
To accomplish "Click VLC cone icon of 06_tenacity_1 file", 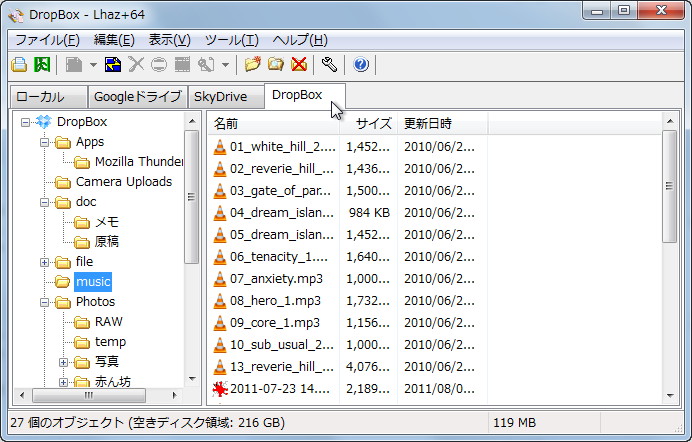I will click(219, 257).
